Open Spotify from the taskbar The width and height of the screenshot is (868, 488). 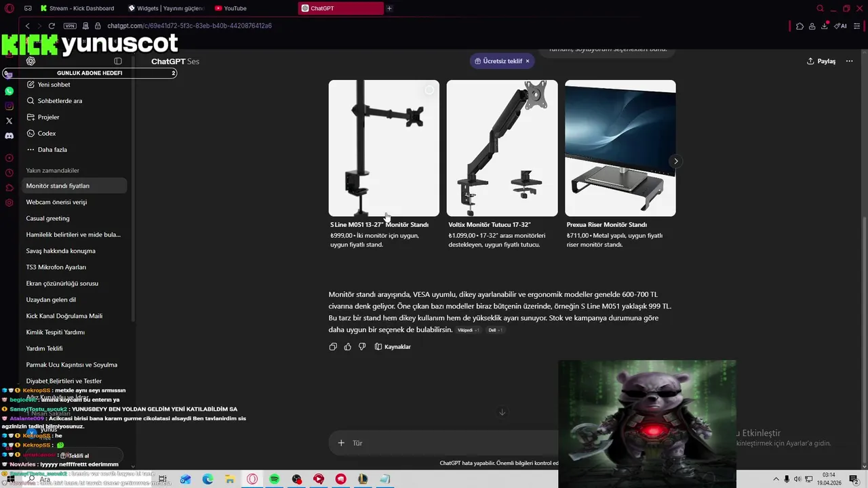(x=274, y=479)
